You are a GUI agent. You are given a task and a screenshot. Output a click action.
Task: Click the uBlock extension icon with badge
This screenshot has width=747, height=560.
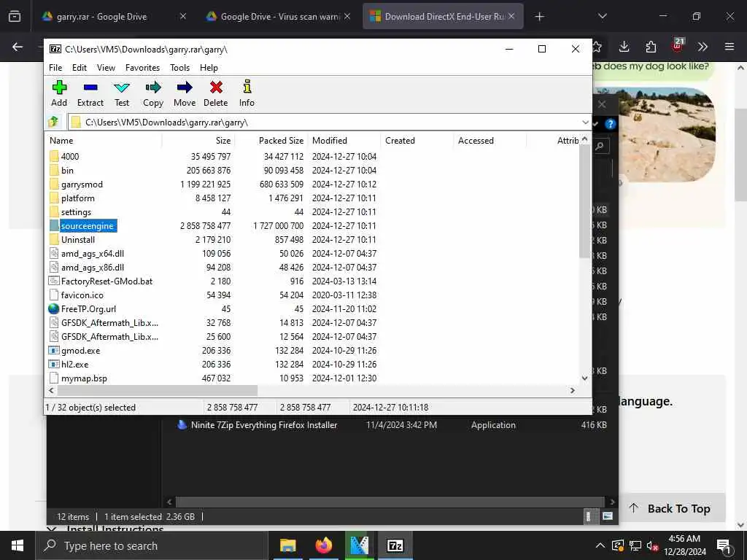point(678,46)
